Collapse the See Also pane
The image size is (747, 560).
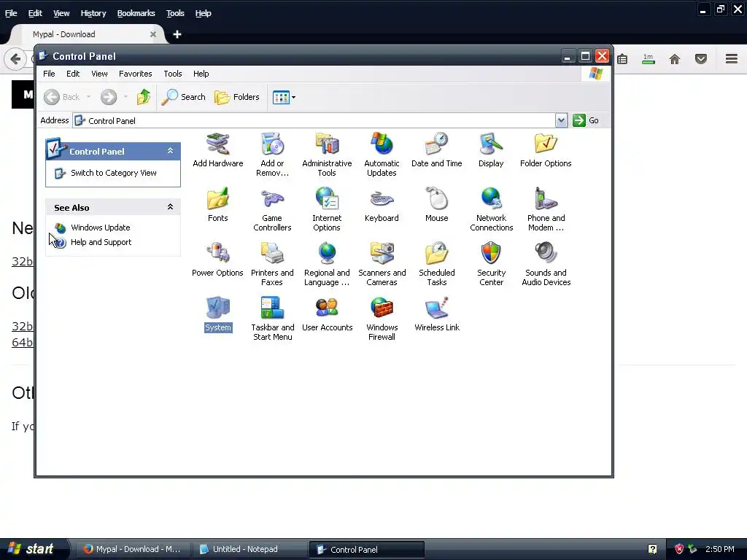click(170, 207)
